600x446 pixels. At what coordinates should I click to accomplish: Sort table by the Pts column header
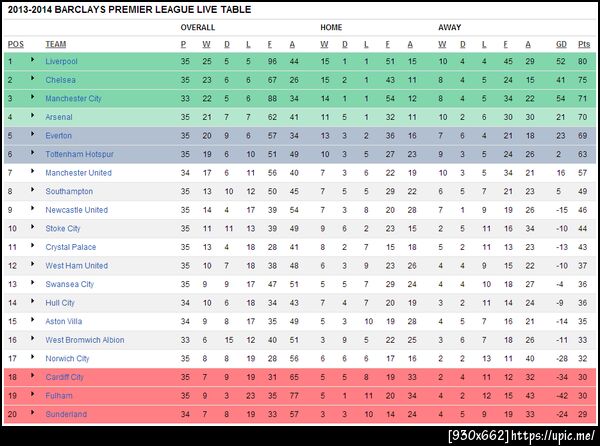coord(584,44)
